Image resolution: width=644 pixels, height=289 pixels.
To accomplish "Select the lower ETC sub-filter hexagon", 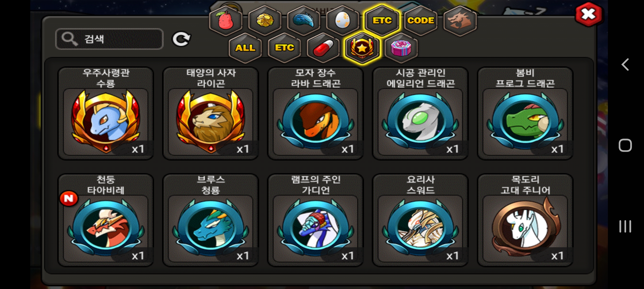I will pos(284,48).
